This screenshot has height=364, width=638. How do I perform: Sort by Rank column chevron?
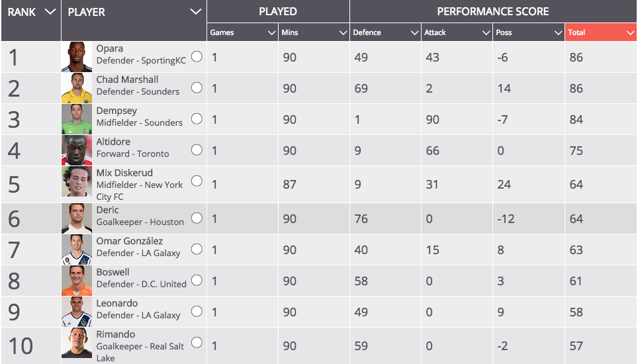50,12
